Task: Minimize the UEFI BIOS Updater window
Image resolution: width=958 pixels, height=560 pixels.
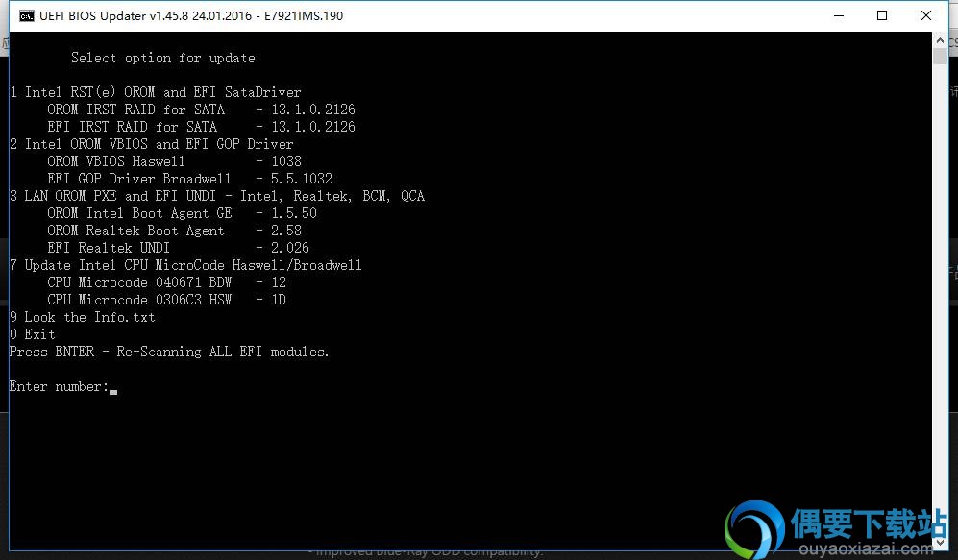Action: tap(839, 16)
